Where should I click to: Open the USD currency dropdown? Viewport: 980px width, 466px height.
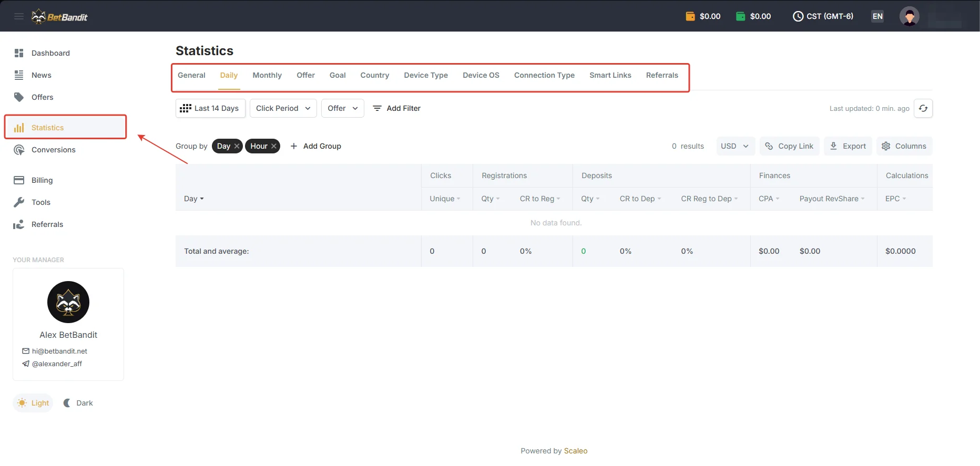(x=736, y=146)
